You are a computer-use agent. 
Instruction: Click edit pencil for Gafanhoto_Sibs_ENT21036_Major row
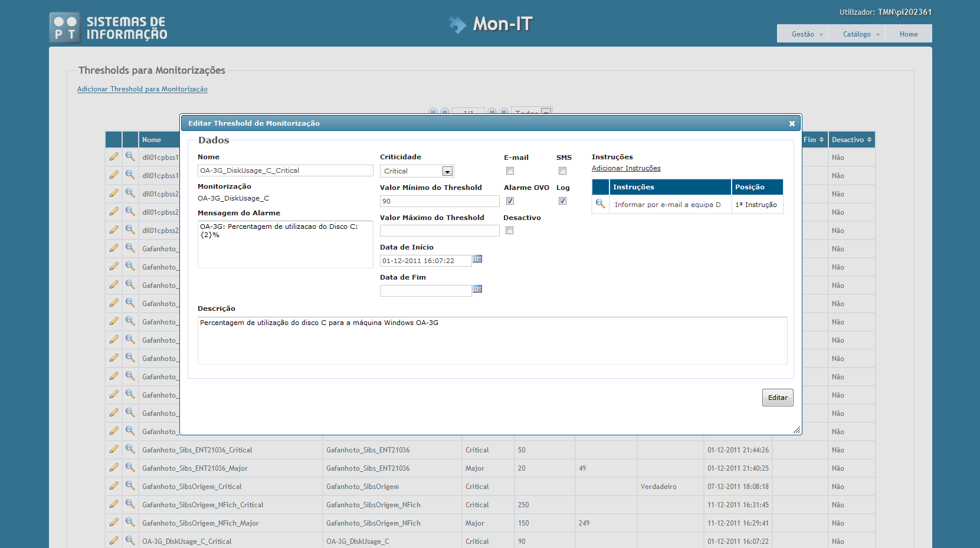(114, 467)
